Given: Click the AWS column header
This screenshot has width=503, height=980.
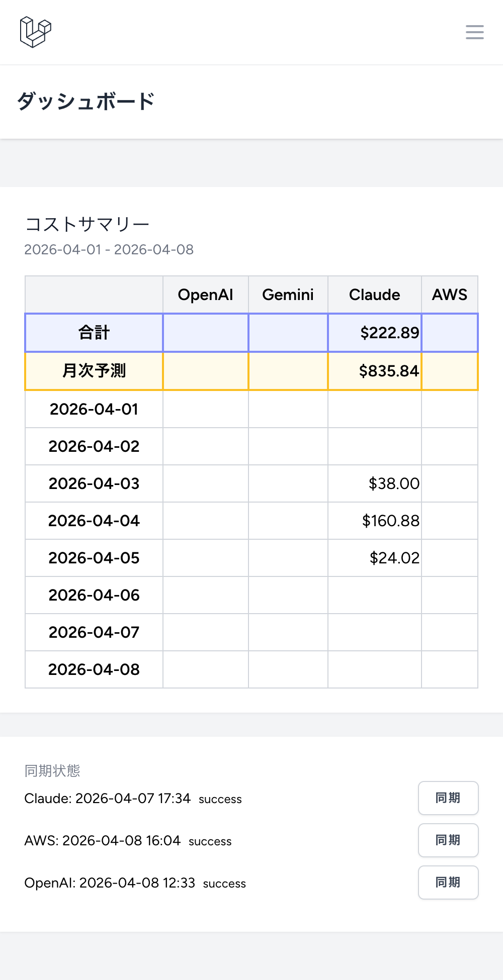Looking at the screenshot, I should (x=449, y=295).
